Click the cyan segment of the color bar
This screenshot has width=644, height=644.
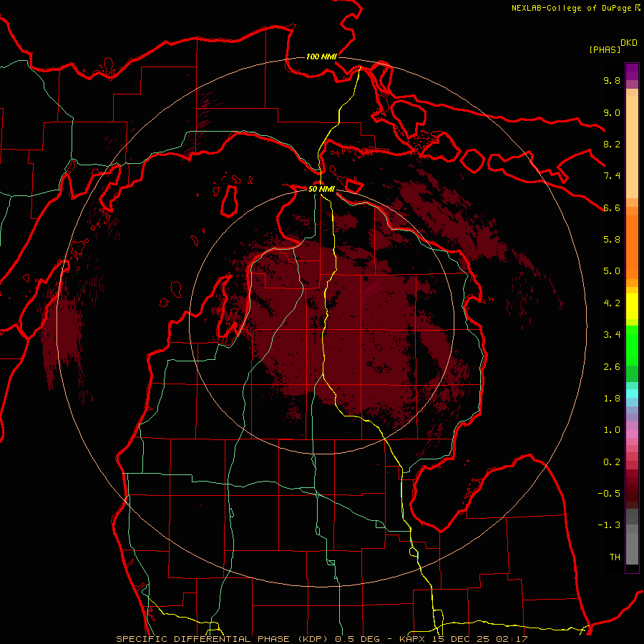632,394
